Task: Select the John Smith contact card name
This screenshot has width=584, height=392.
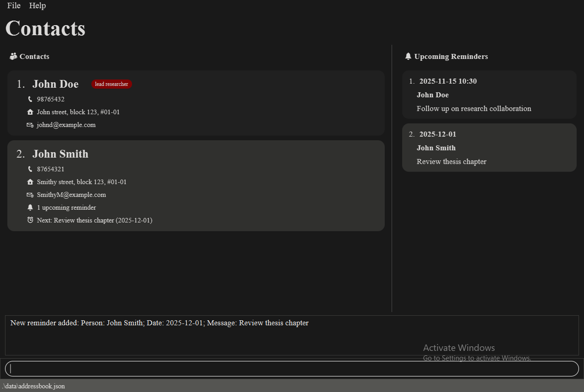Action: [60, 154]
